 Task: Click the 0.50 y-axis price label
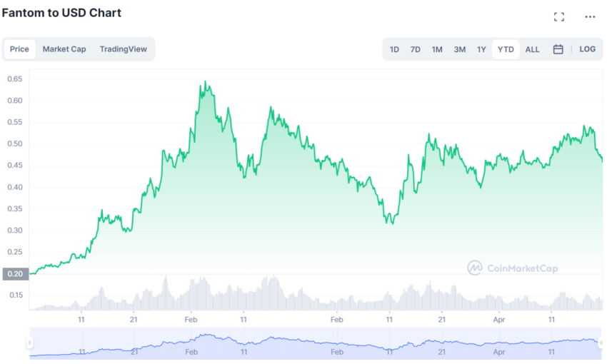click(x=15, y=144)
